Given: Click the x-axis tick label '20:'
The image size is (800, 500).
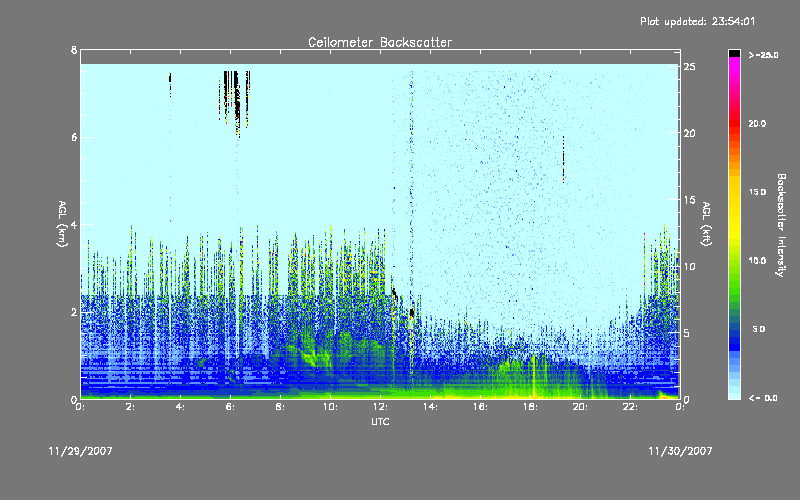Looking at the screenshot, I should pos(580,407).
